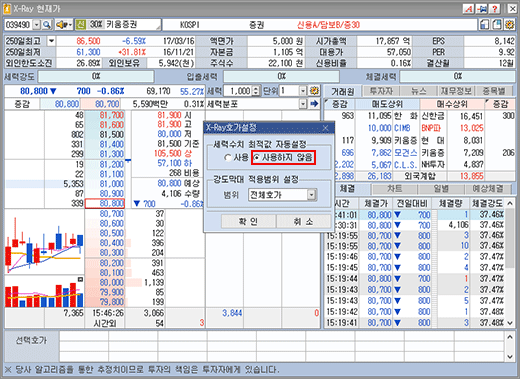Open the 뉴스 tab
The height and width of the screenshot is (379, 520).
point(419,91)
